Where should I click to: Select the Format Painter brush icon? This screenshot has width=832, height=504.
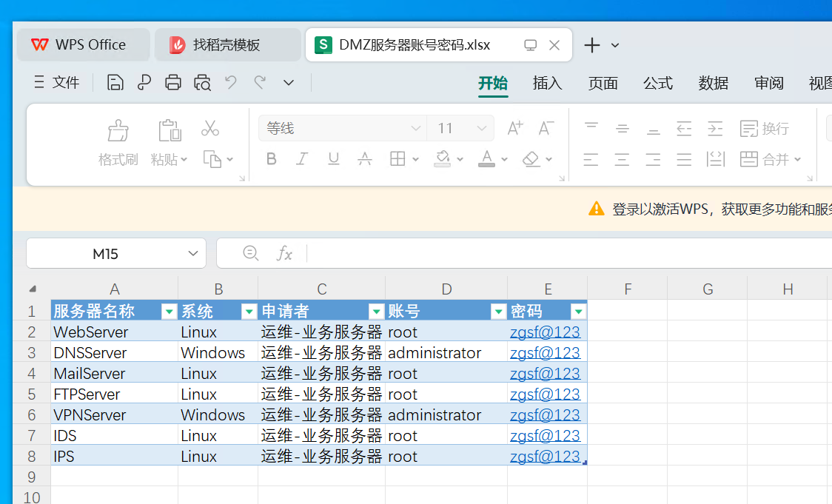pos(118,130)
